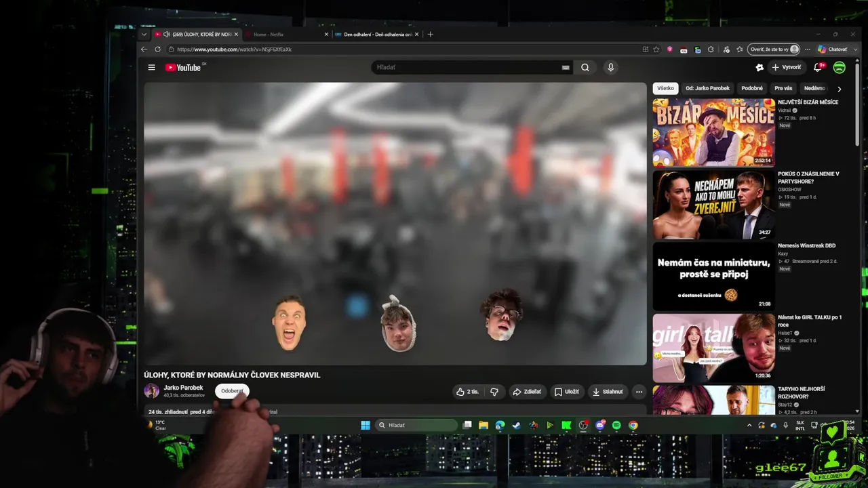The width and height of the screenshot is (868, 488).
Task: Open Google Chrome from the taskbar
Action: pyautogui.click(x=633, y=426)
